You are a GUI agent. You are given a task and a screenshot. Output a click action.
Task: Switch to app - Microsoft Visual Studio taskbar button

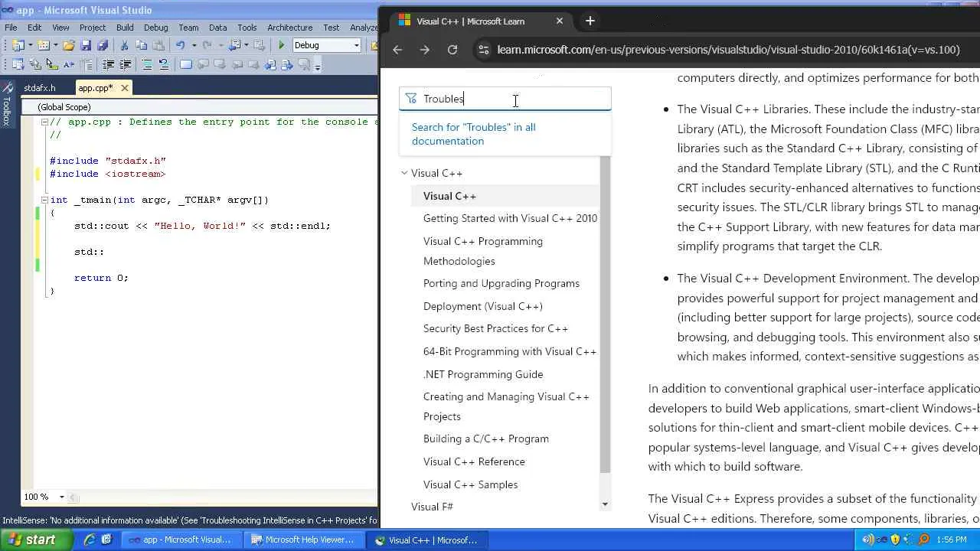coord(181,540)
